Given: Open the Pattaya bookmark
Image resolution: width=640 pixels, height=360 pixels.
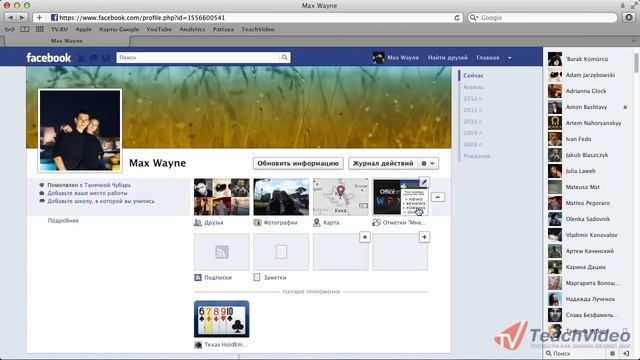Looking at the screenshot, I should tap(223, 29).
